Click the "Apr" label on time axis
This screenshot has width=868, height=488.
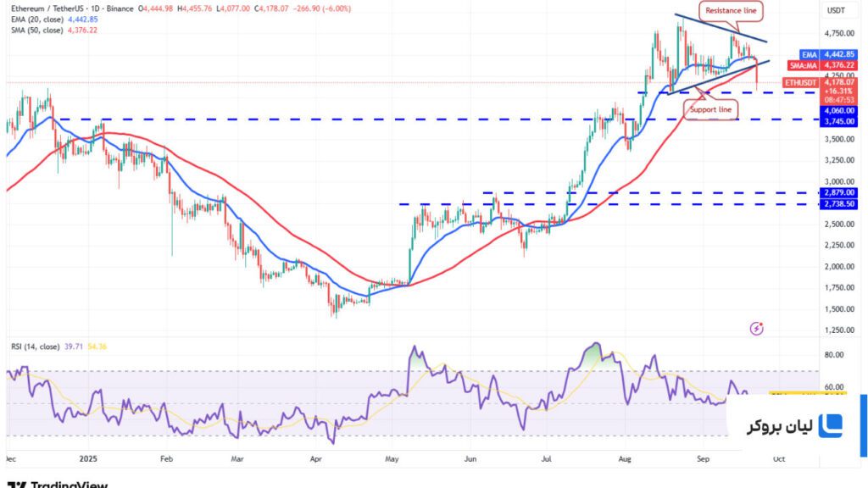(x=316, y=459)
